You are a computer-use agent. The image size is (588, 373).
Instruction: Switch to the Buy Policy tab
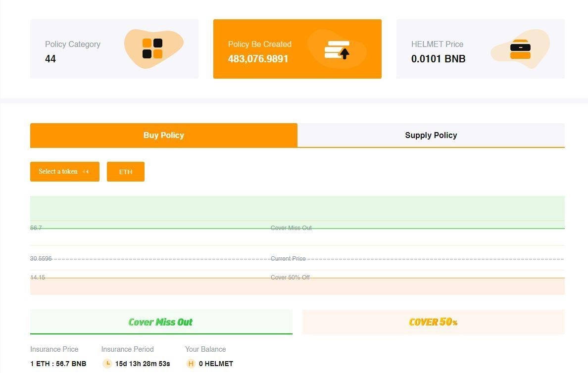[163, 136]
